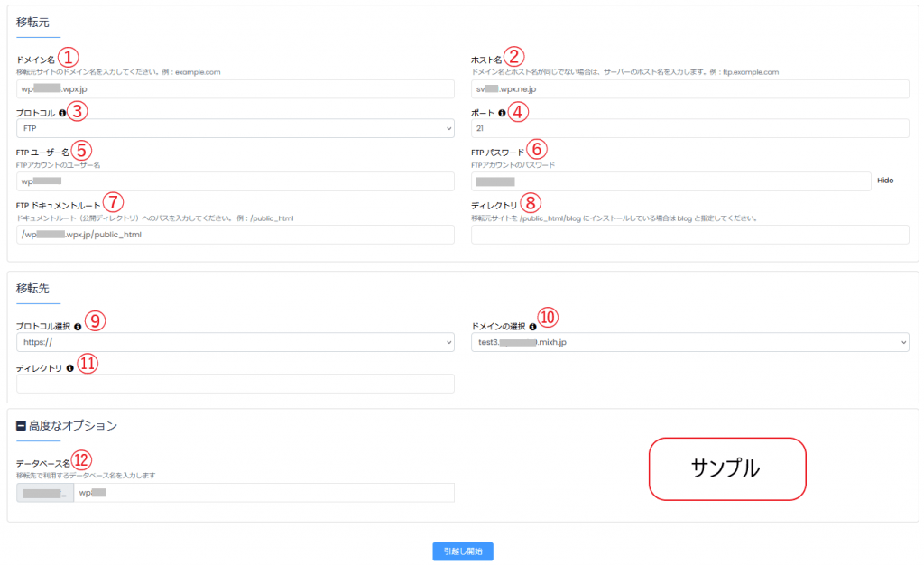This screenshot has height=565, width=924.
Task: Click the 移転先 ディレクトリ input field
Action: coord(235,384)
